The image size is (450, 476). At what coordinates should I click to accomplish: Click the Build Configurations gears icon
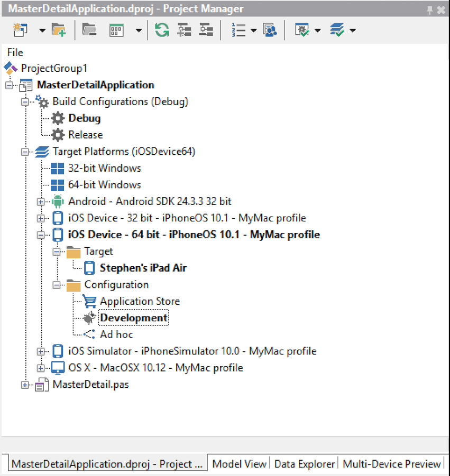[x=42, y=101]
